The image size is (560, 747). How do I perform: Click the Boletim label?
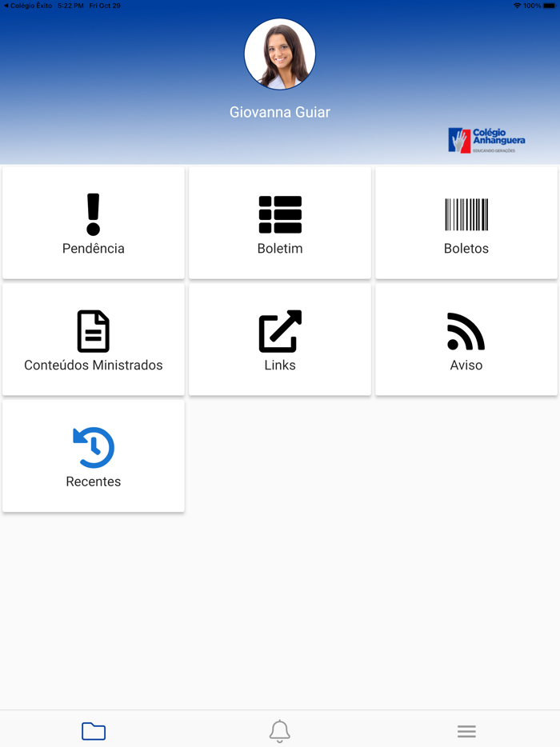pos(280,248)
